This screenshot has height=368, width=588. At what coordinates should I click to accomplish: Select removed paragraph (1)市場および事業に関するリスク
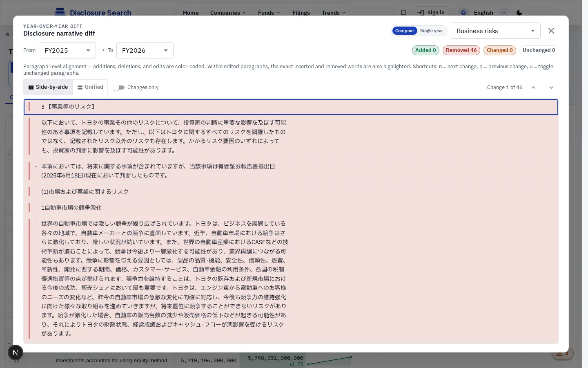pos(291,192)
